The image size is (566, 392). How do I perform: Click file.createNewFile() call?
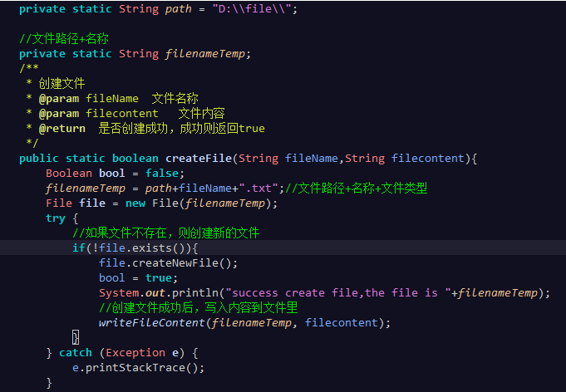coord(168,263)
